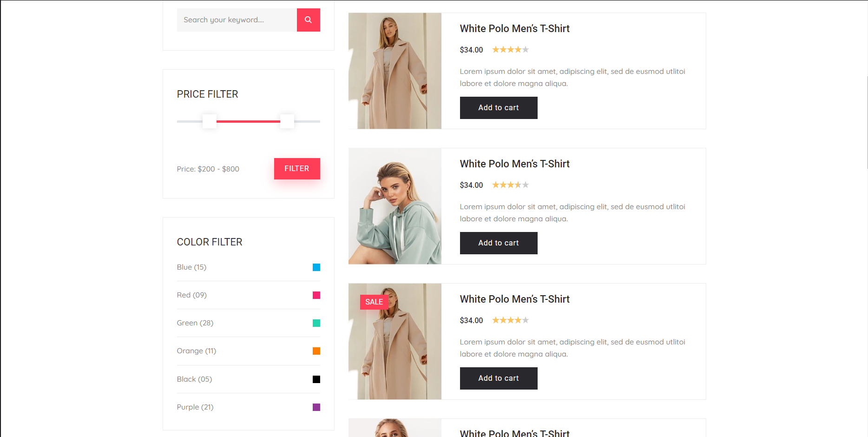The height and width of the screenshot is (437, 868).
Task: Click the search magnifier button
Action: pyautogui.click(x=308, y=20)
